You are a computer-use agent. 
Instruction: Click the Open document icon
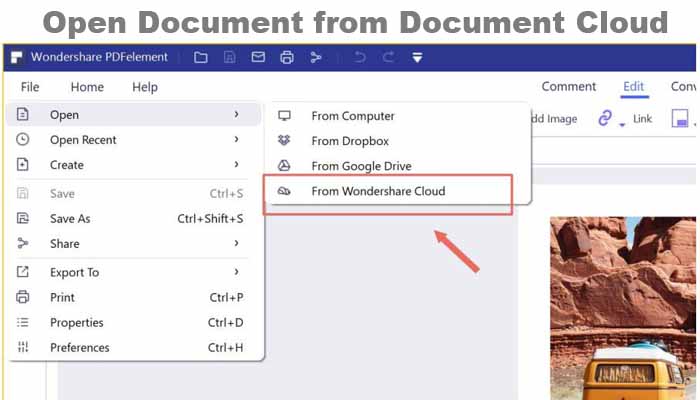22,114
